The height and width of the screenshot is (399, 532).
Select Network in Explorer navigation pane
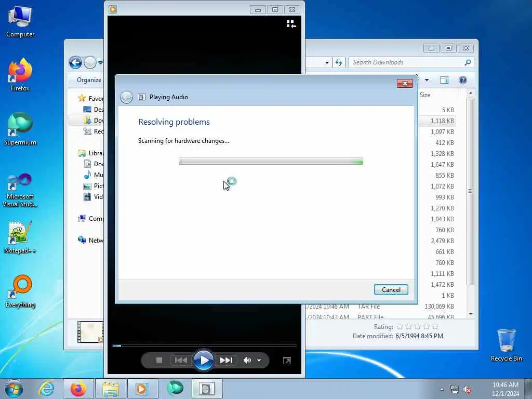click(x=91, y=240)
